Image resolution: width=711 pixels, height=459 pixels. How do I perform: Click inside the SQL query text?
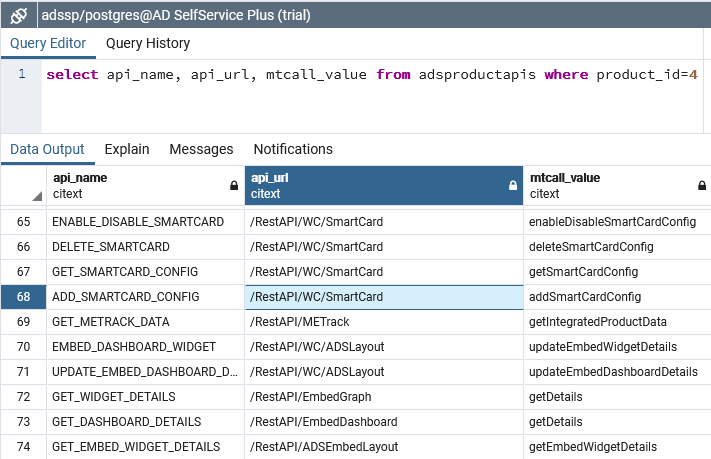coord(370,75)
